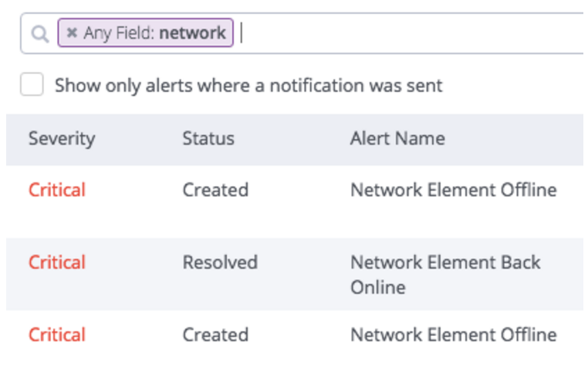The height and width of the screenshot is (380, 588).
Task: Enable Show only alerts where notification sent checkbox
Action: 32,84
